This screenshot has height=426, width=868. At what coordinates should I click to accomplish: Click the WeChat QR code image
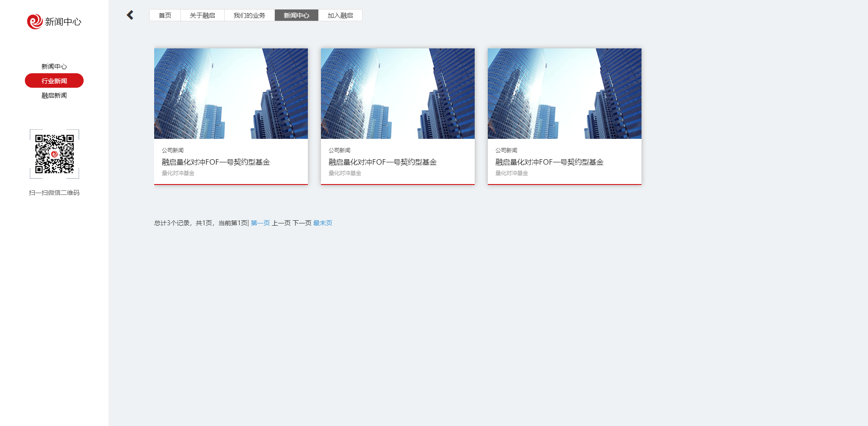tap(54, 154)
